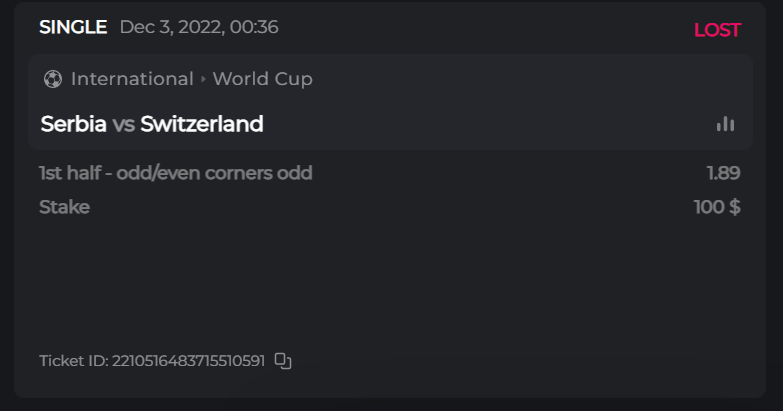This screenshot has height=411, width=783.
Task: Select the Serbia team name
Action: [x=73, y=124]
